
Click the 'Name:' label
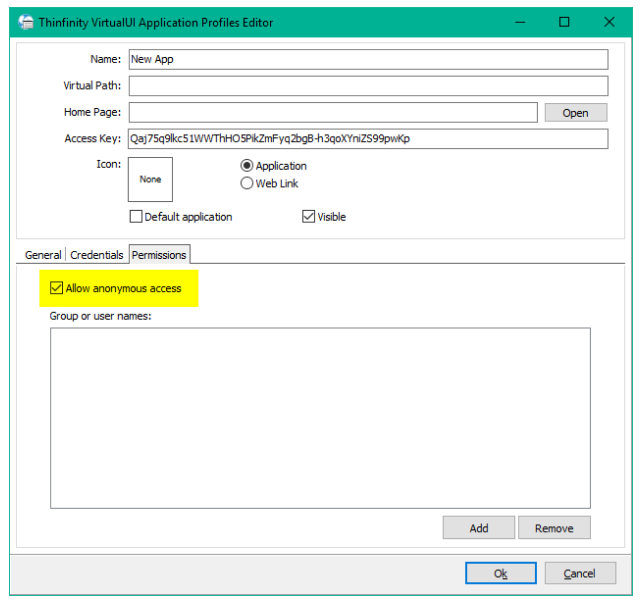tap(106, 59)
